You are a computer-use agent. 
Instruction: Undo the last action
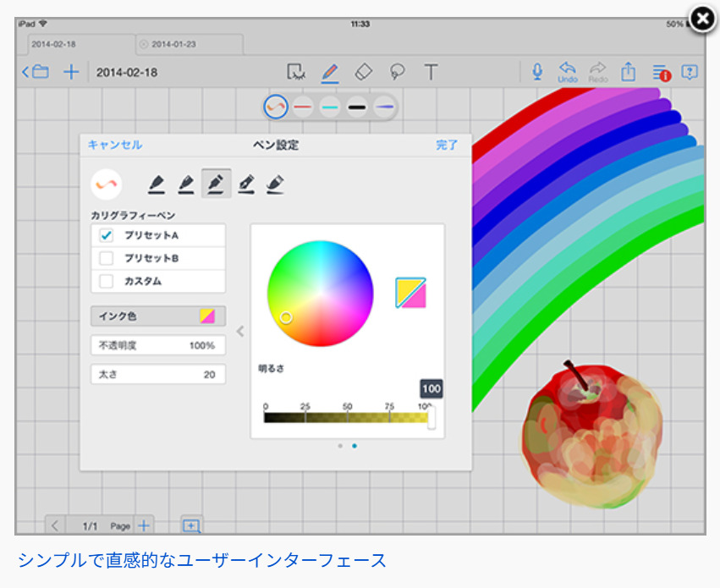(568, 71)
